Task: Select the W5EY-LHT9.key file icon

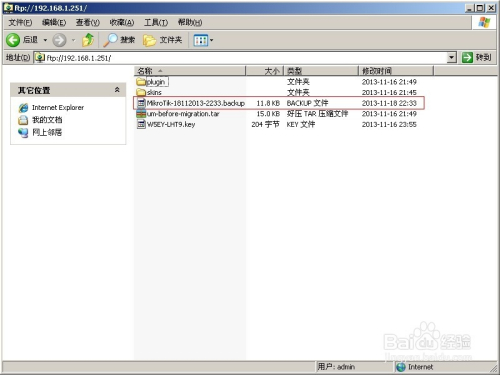Action: [141, 124]
